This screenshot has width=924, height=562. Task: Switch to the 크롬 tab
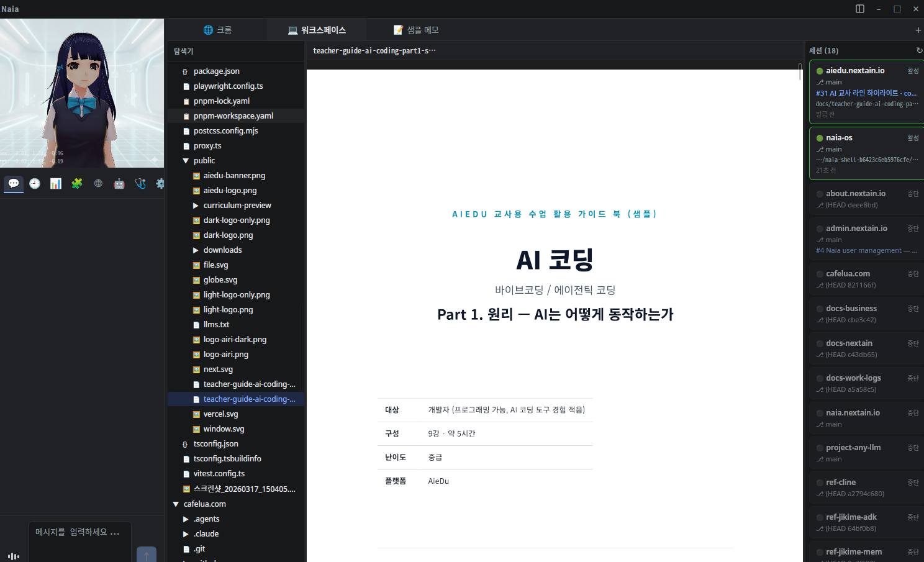tap(218, 29)
